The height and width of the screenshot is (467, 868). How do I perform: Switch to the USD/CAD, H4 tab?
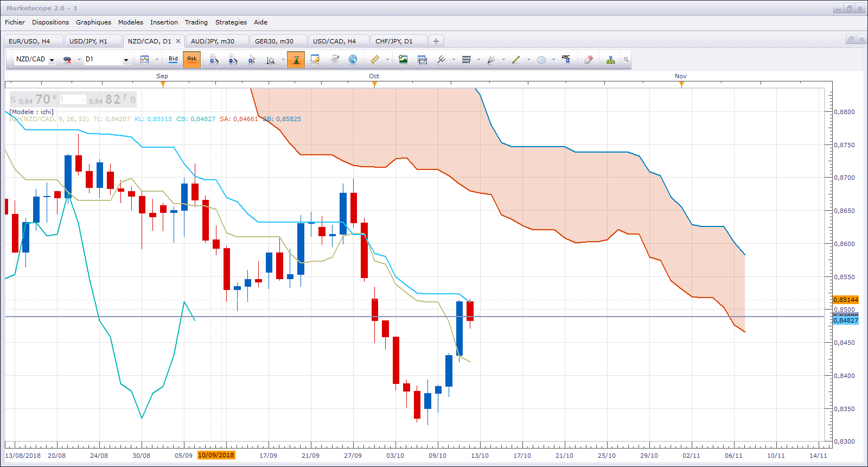(339, 41)
